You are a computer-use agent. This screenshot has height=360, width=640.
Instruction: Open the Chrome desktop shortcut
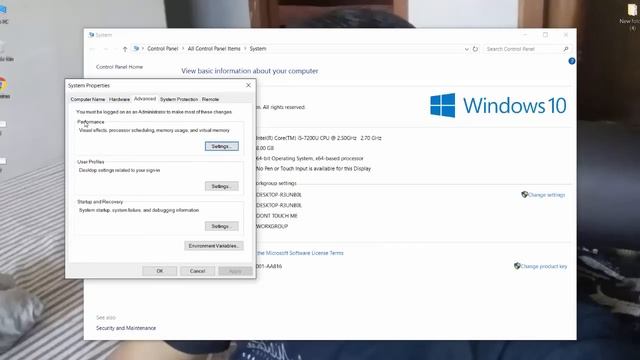point(3,87)
